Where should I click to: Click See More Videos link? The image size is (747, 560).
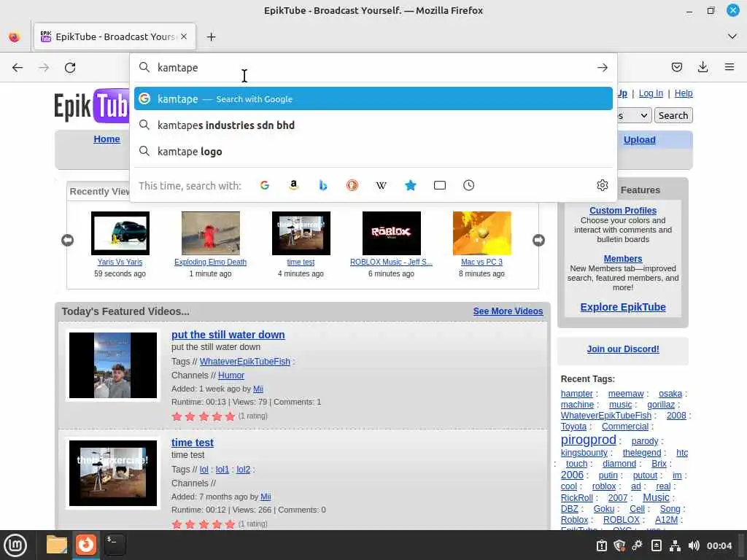(x=508, y=311)
